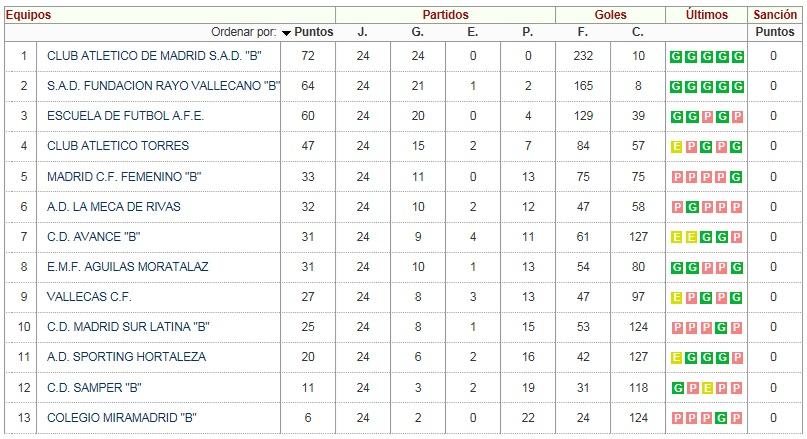807x439 pixels.
Task: Click yellow E badge in C.D. Samper B row
Action: click(707, 388)
